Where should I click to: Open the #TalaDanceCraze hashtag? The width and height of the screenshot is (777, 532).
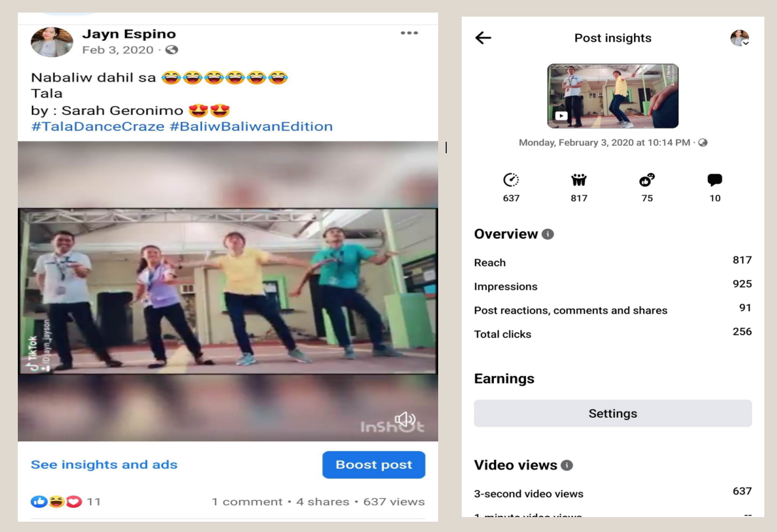(x=98, y=126)
